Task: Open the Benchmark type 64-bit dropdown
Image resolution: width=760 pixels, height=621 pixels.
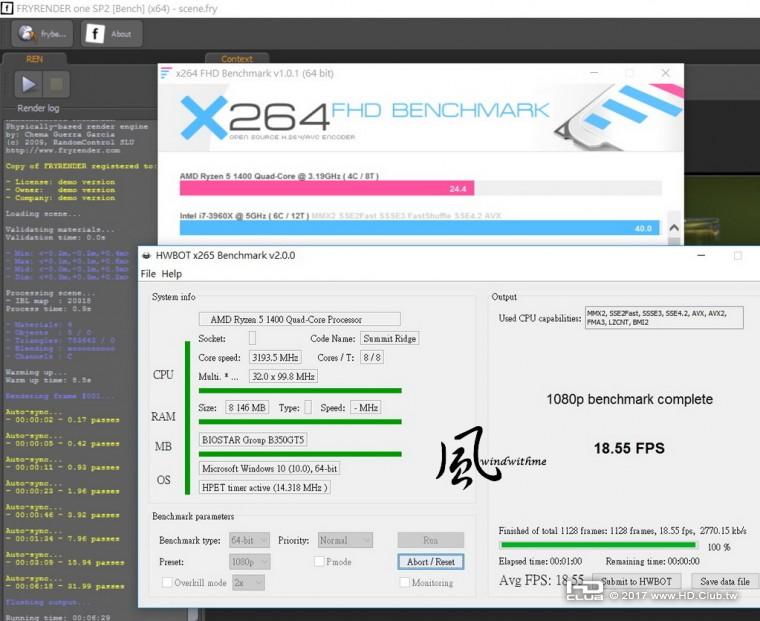Action: (x=250, y=540)
